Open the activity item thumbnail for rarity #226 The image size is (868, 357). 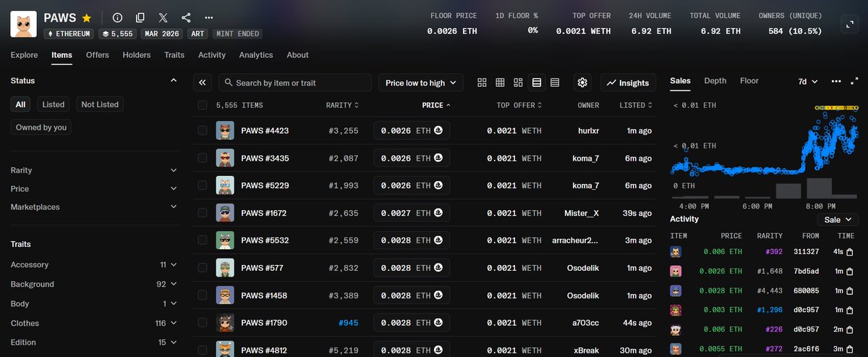pos(676,330)
